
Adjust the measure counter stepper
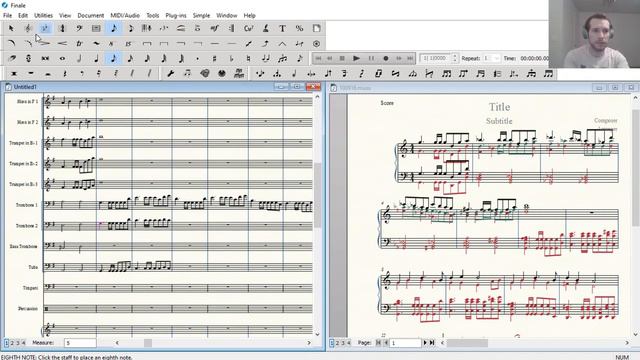click(x=455, y=58)
